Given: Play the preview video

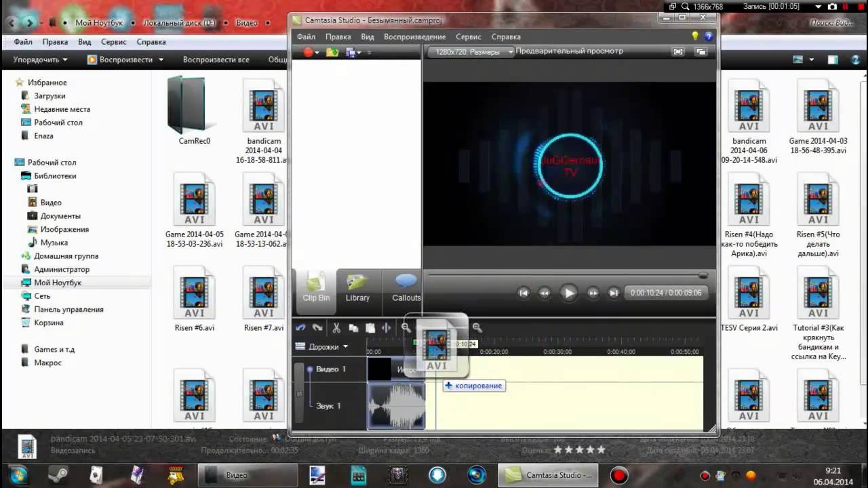Looking at the screenshot, I should pos(569,293).
